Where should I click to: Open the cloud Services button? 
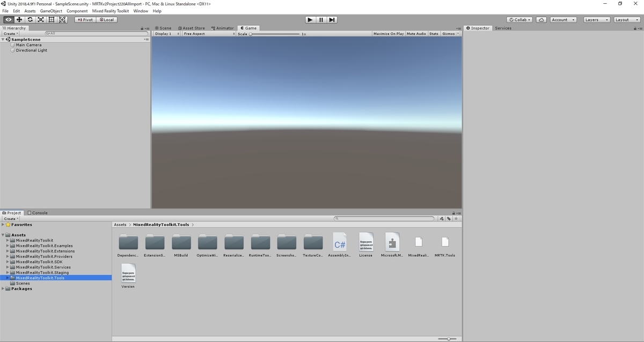click(x=541, y=20)
